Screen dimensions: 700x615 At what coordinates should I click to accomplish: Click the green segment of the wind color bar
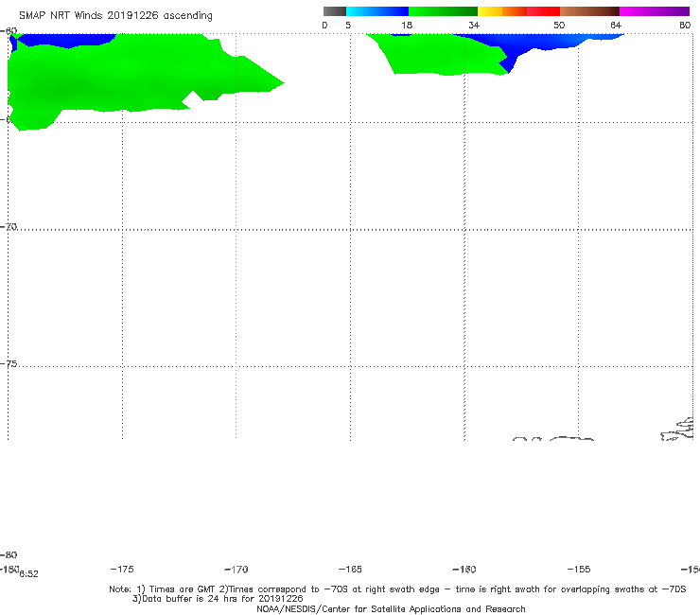click(443, 11)
